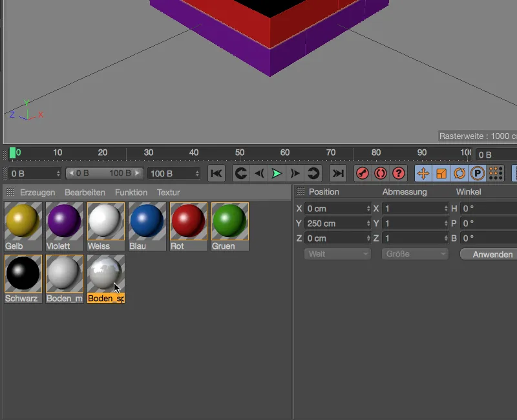Open the Erzeugen menu
The height and width of the screenshot is (420, 517).
pyautogui.click(x=37, y=193)
